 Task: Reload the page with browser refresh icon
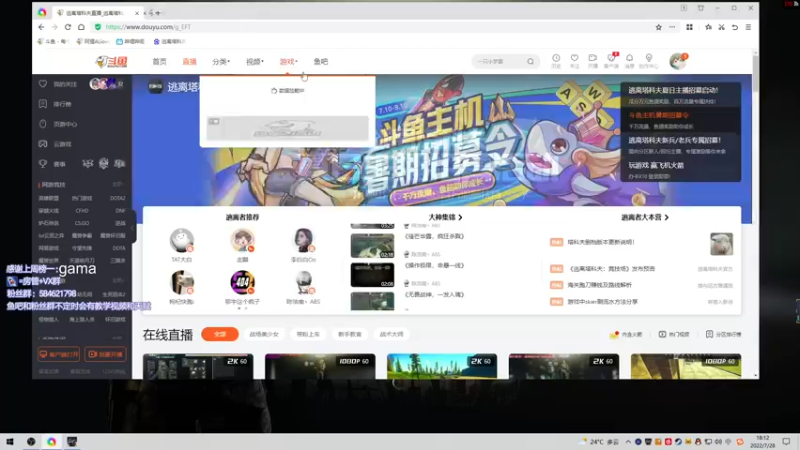67,27
